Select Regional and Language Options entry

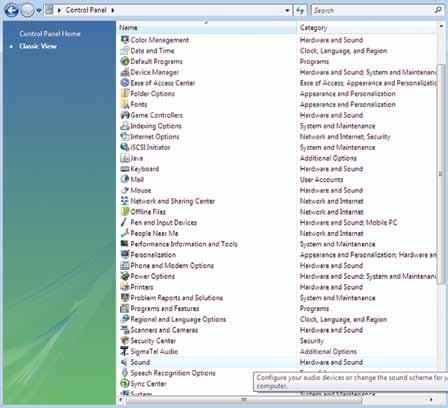coord(178,319)
